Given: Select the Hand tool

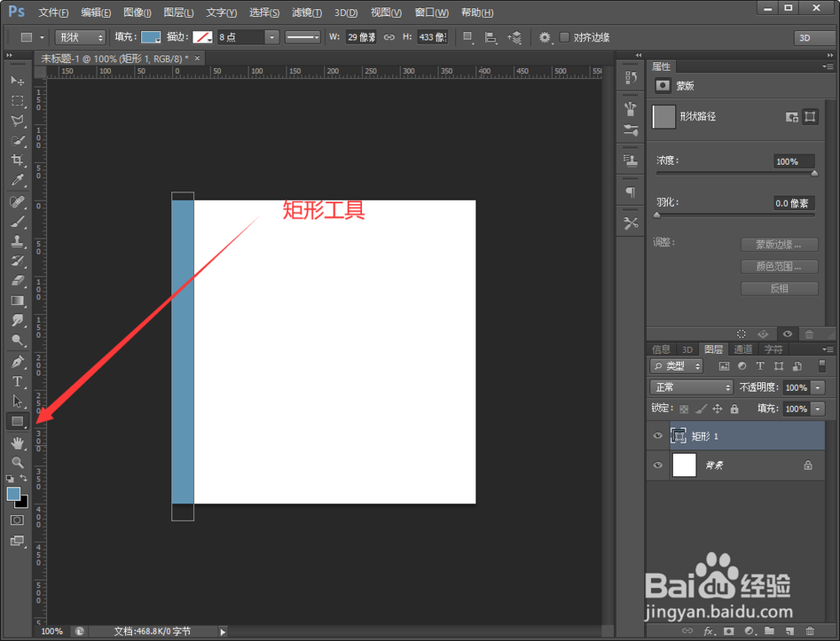Looking at the screenshot, I should point(17,443).
